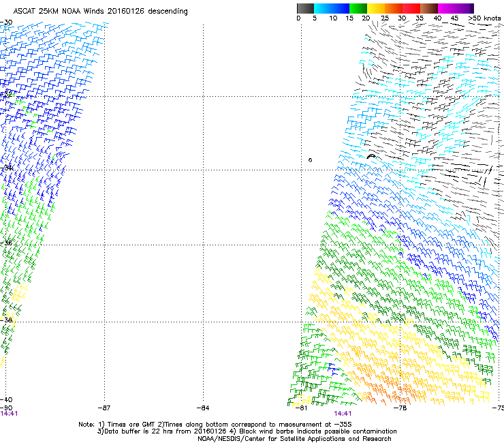This screenshot has width=504, height=443.
Task: Click the title 'ASCAT 25KM NOAA Winds 20160126 descending'
Action: click(100, 12)
